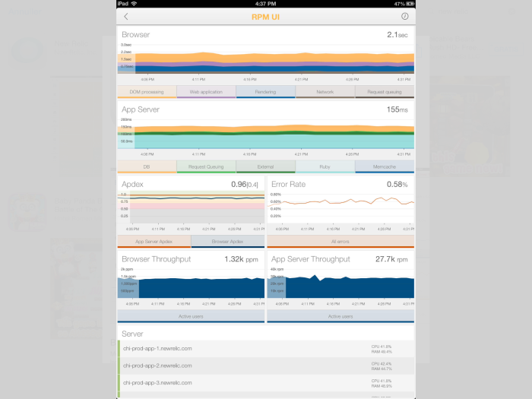Click Active users under Browser Throughput
The width and height of the screenshot is (532, 399).
pos(191,317)
